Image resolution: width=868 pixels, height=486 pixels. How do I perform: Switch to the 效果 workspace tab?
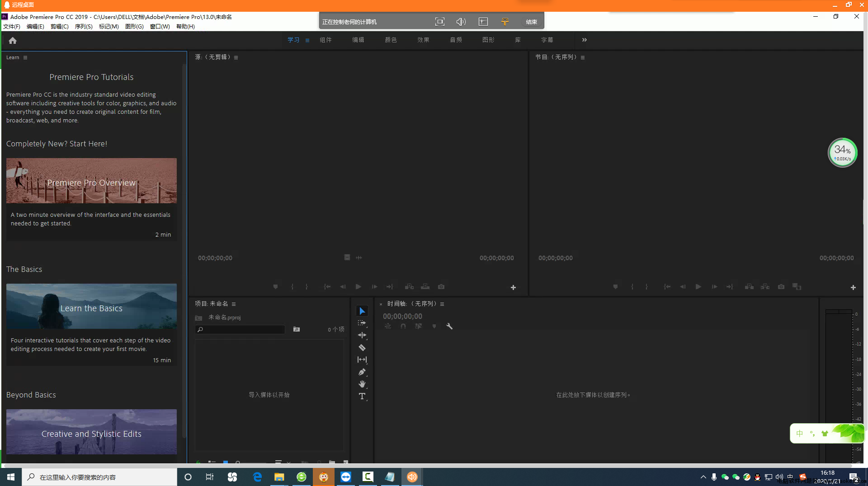point(423,40)
